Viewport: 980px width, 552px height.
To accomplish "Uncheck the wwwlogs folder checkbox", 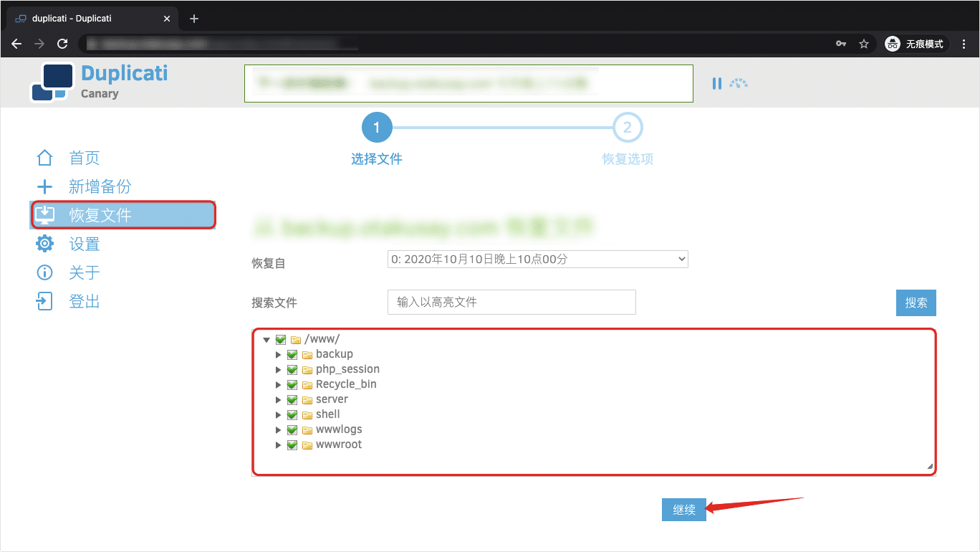I will click(292, 429).
